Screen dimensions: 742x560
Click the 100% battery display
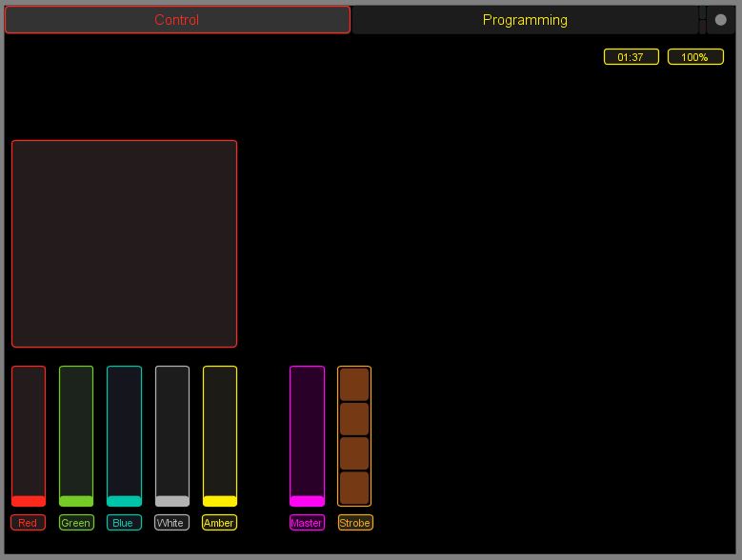click(695, 57)
